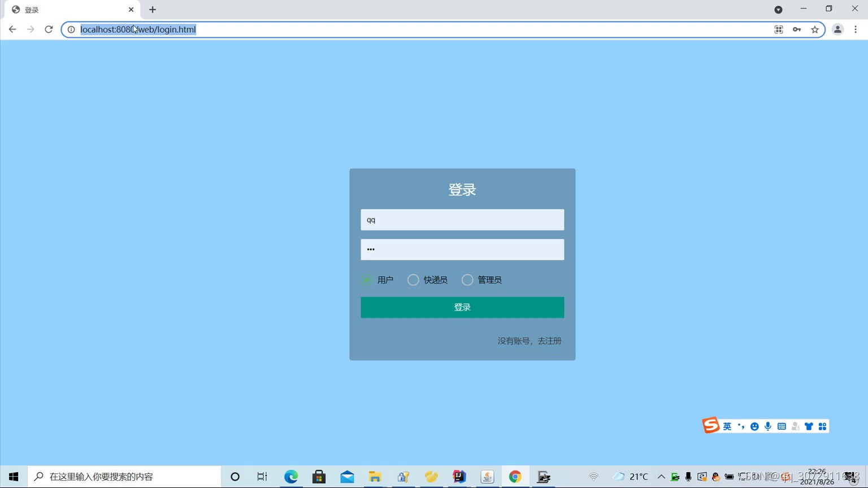Open the Sogou toolbox grid icon
The width and height of the screenshot is (868, 488).
pyautogui.click(x=822, y=426)
